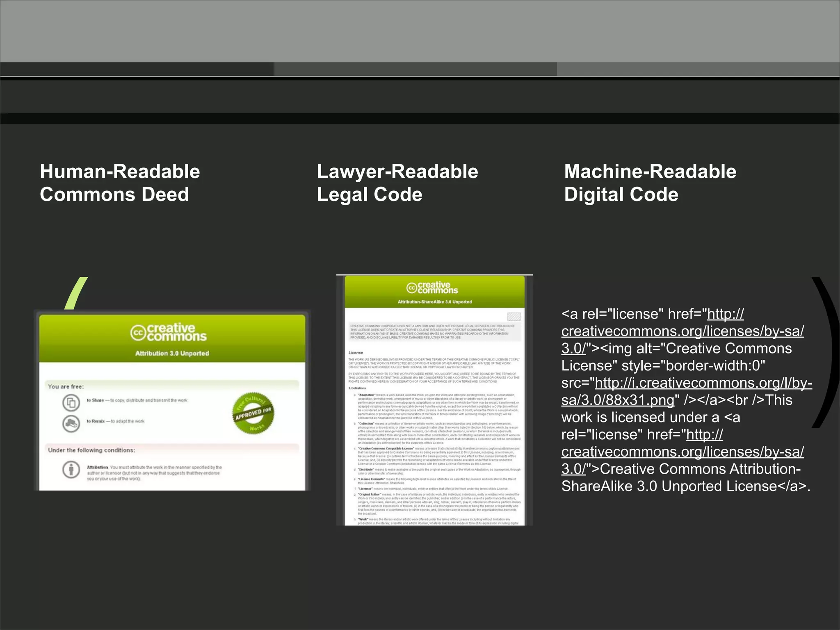Click the 'Approved for Free Cultural Works' badge
Viewport: 840px width, 630px height.
coord(253,413)
